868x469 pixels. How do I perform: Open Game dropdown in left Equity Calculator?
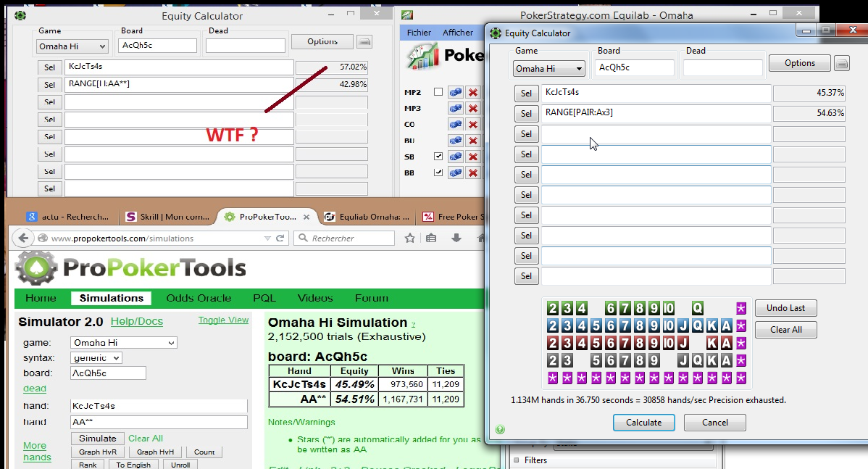tap(72, 46)
